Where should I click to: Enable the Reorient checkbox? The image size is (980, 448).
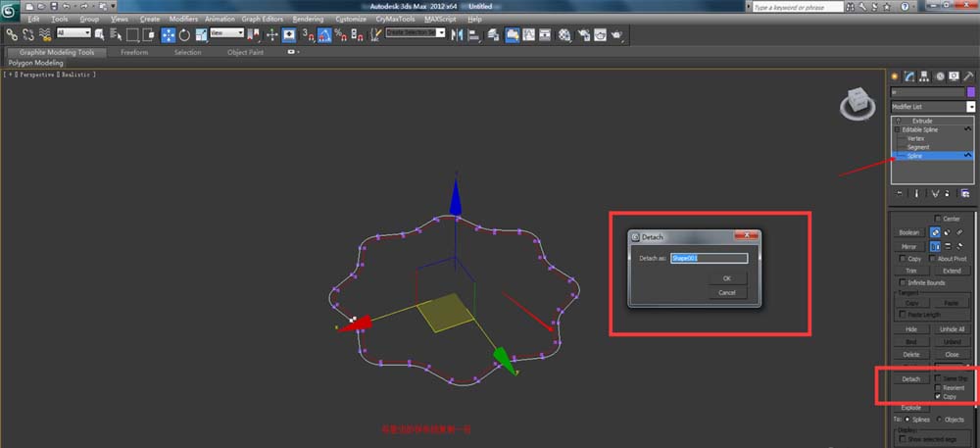coord(938,388)
